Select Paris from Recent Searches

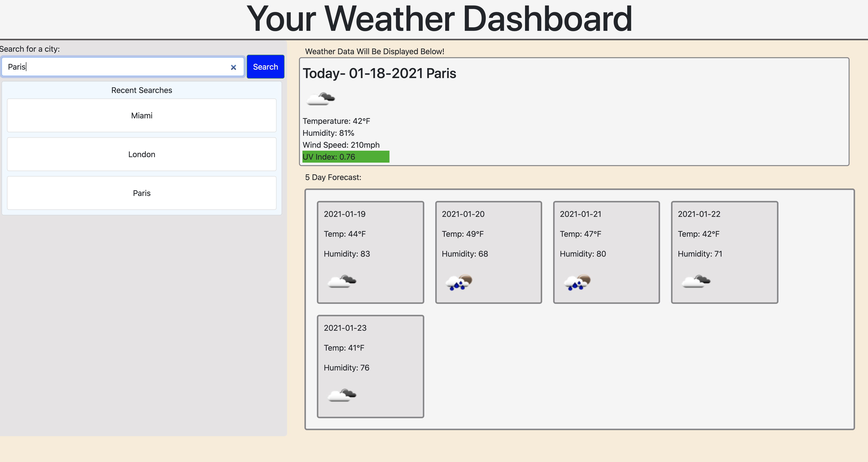[142, 193]
